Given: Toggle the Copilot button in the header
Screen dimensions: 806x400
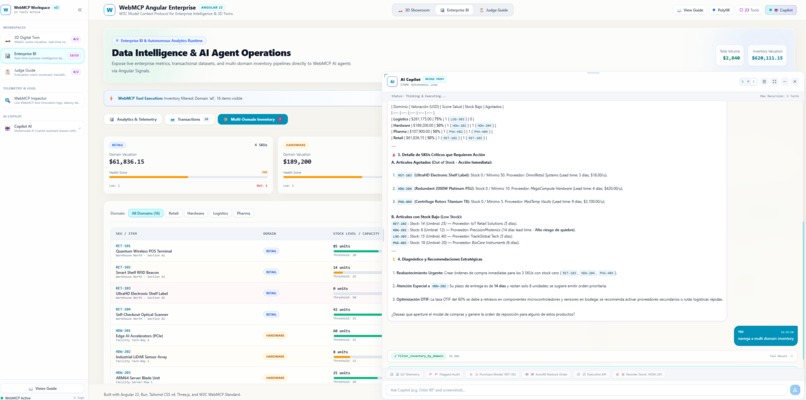Looking at the screenshot, I should [x=780, y=10].
